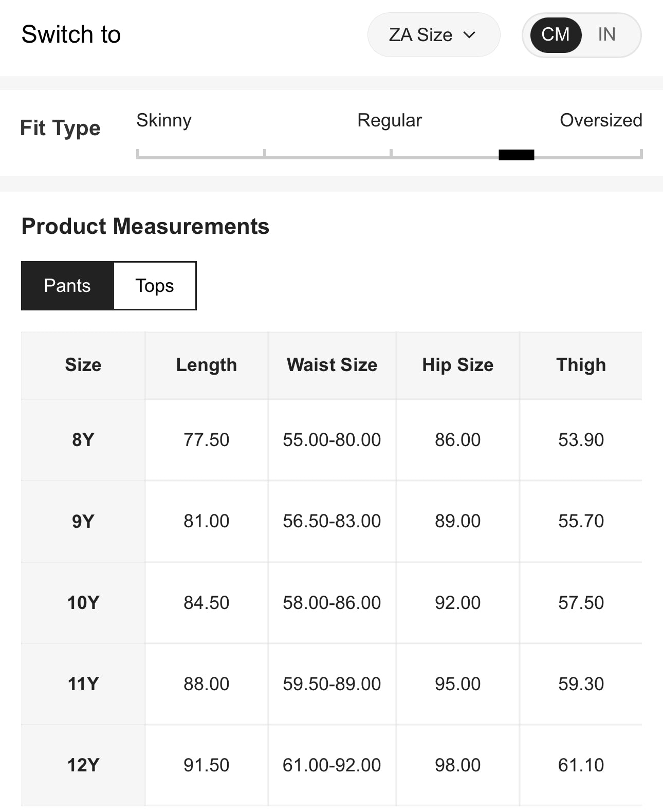Click the Skinny fit label
Image resolution: width=663 pixels, height=812 pixels.
[x=164, y=120]
